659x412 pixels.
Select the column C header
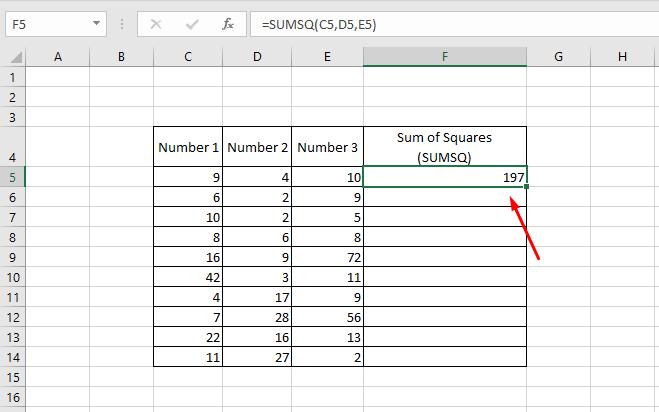click(188, 57)
